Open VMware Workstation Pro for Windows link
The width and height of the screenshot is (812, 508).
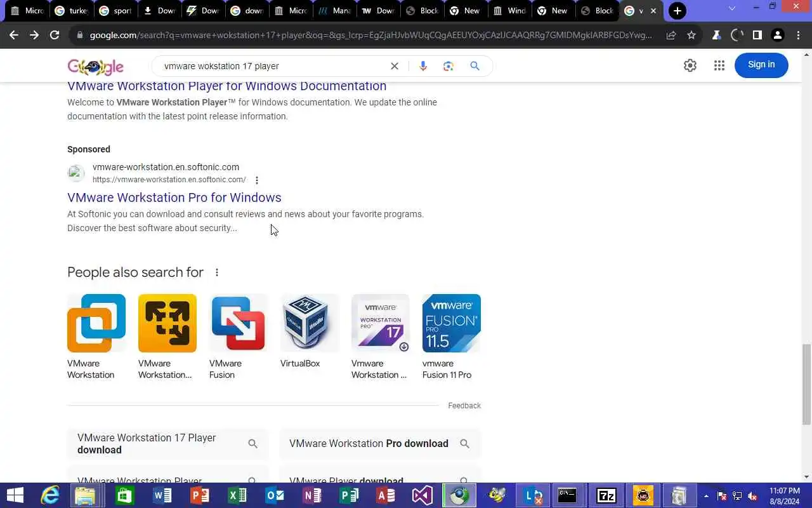(x=174, y=197)
